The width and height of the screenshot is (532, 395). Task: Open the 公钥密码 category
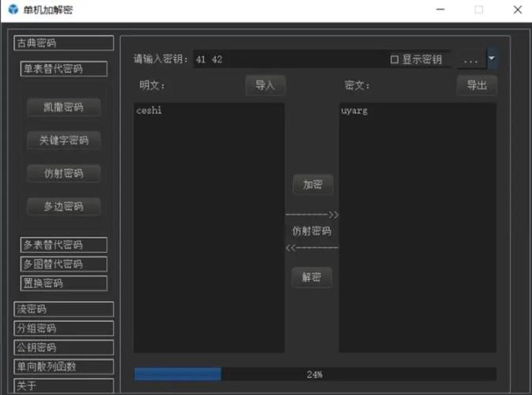[64, 348]
